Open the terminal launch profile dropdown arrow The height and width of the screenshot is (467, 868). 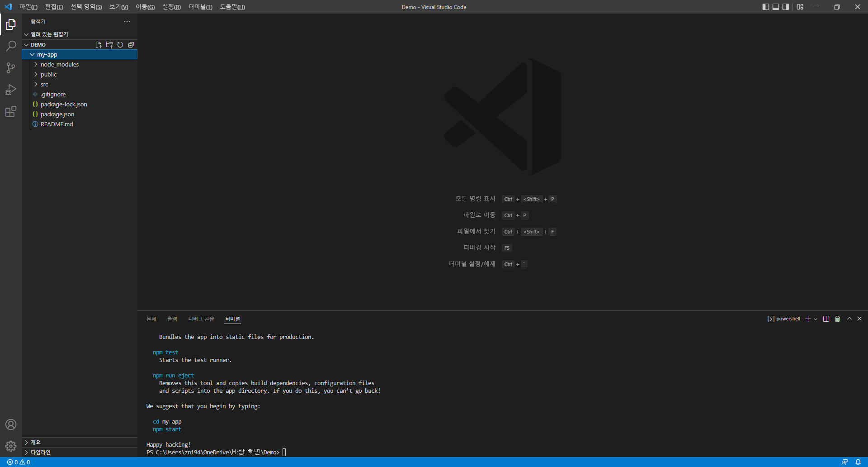(816, 319)
